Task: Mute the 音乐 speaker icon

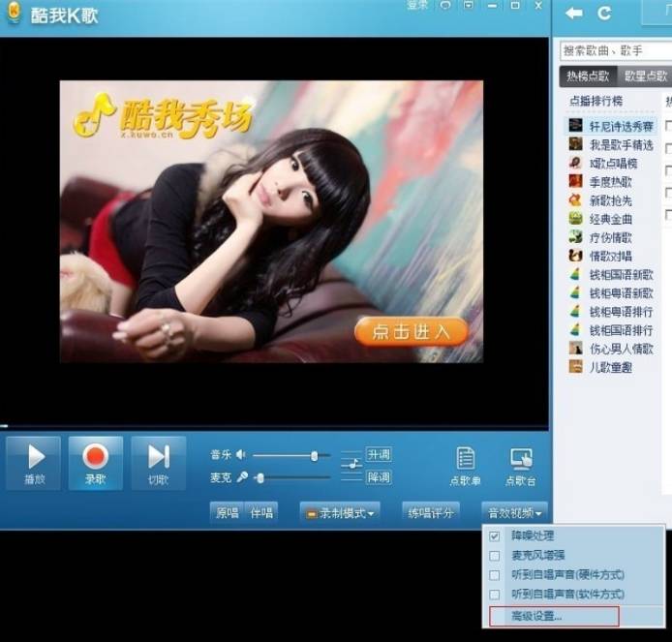Action: pos(241,454)
